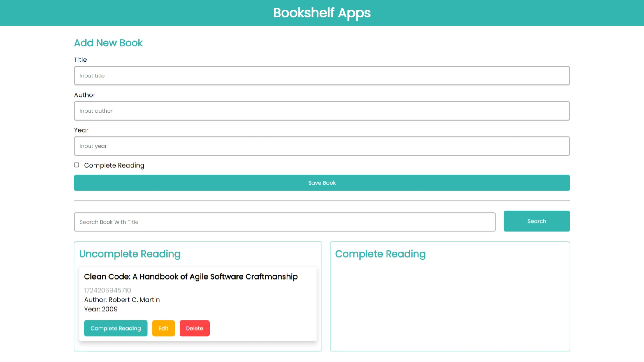Click the teal Search button
Viewport: 644px width, 362px height.
click(x=537, y=221)
